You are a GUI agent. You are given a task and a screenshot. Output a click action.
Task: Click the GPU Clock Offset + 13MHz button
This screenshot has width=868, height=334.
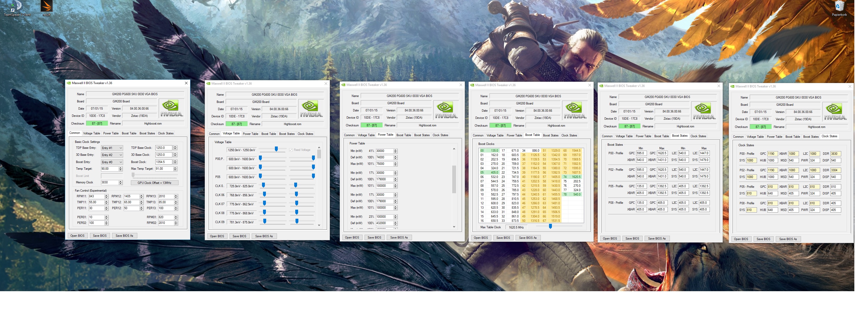click(154, 183)
